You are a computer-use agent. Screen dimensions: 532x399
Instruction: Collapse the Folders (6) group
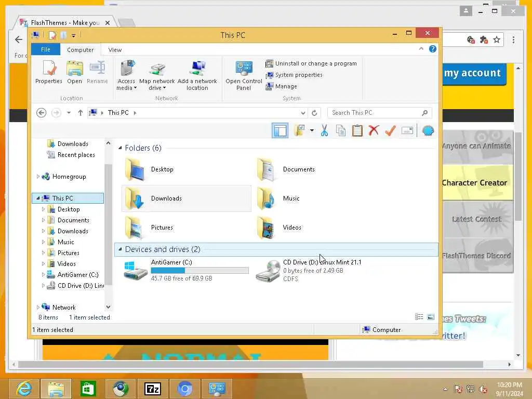point(120,148)
